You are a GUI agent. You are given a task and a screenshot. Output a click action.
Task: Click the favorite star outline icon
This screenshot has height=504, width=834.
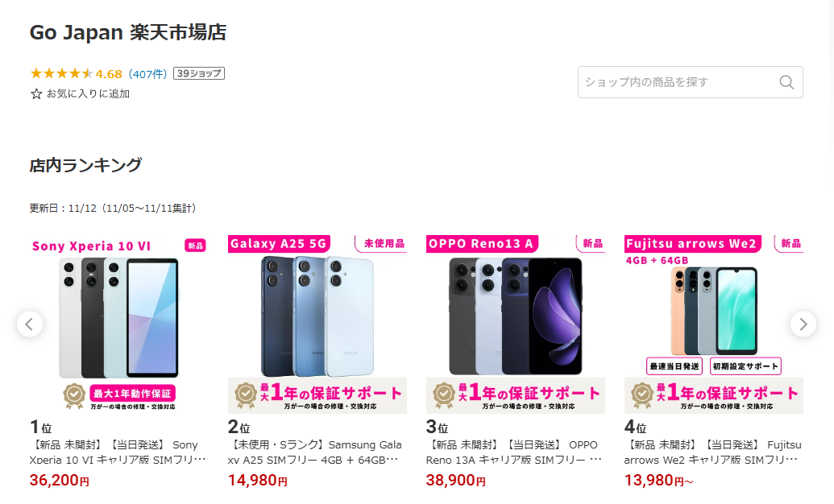tap(36, 94)
